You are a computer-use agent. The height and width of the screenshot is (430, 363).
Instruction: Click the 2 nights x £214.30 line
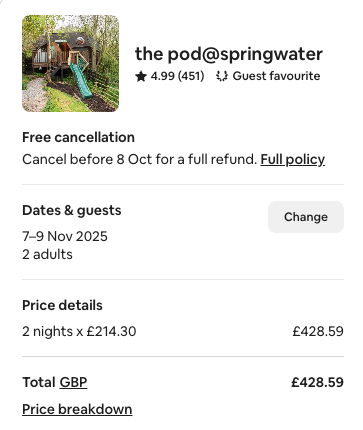pyautogui.click(x=79, y=332)
